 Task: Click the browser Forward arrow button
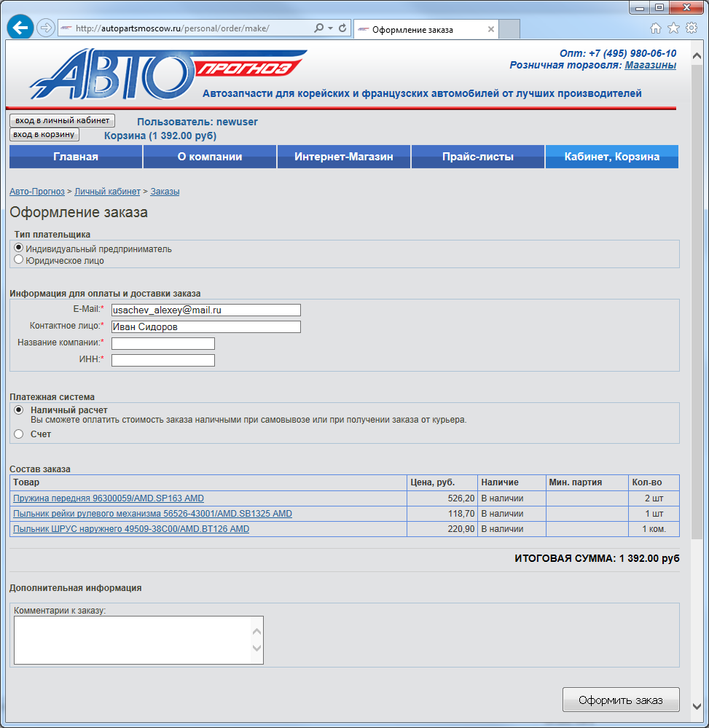(45, 28)
